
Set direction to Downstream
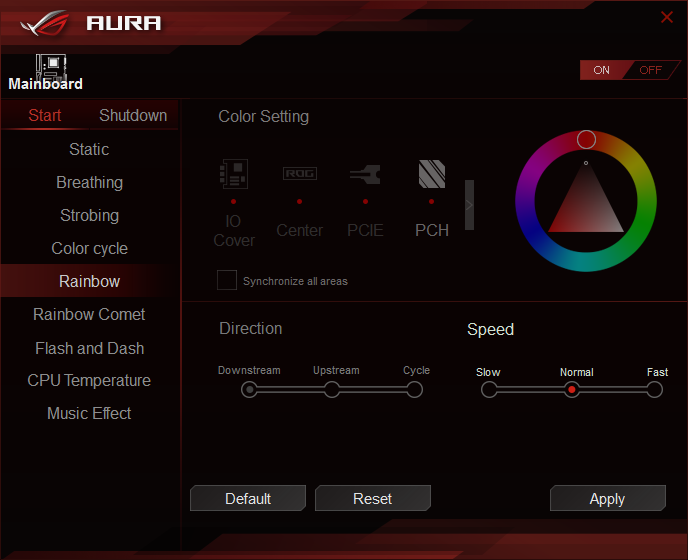(x=249, y=389)
